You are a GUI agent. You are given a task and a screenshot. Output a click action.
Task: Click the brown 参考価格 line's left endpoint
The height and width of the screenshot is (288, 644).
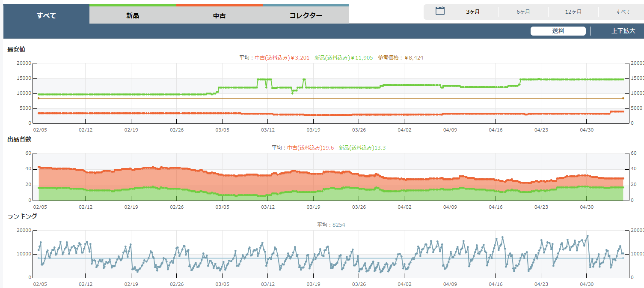click(x=39, y=98)
